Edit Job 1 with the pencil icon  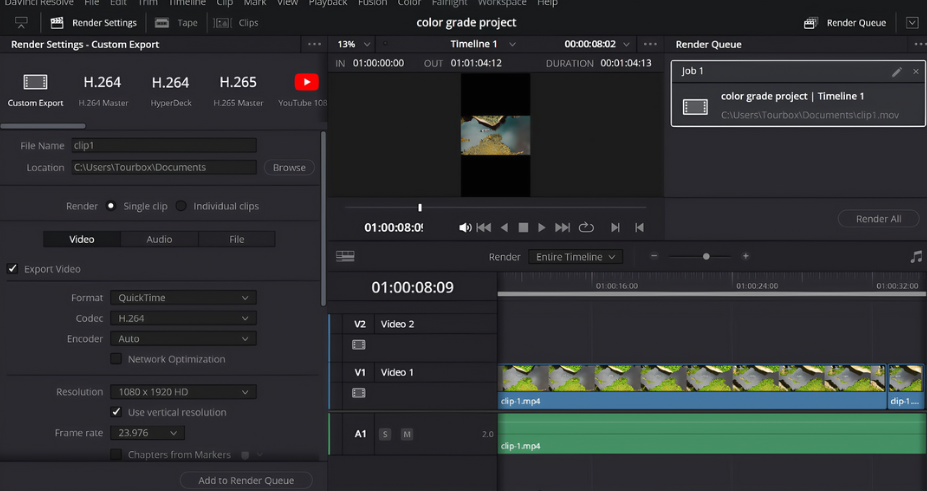point(897,71)
